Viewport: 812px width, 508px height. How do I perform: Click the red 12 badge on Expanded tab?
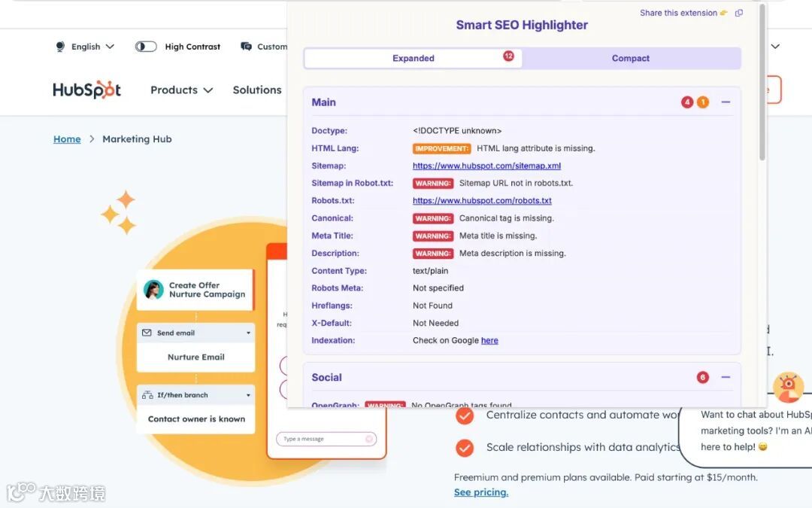(508, 56)
